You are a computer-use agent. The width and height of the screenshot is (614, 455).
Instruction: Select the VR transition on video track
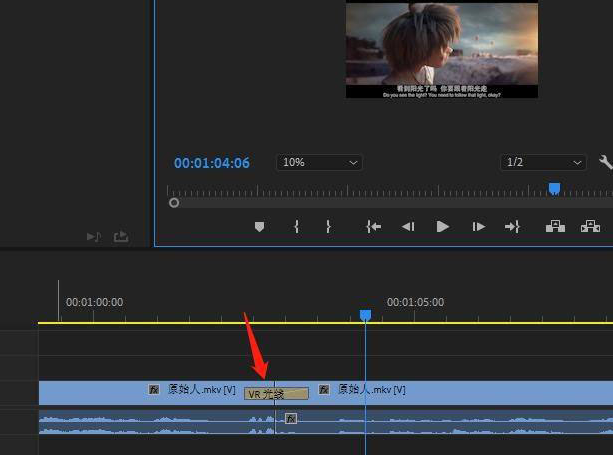(276, 393)
